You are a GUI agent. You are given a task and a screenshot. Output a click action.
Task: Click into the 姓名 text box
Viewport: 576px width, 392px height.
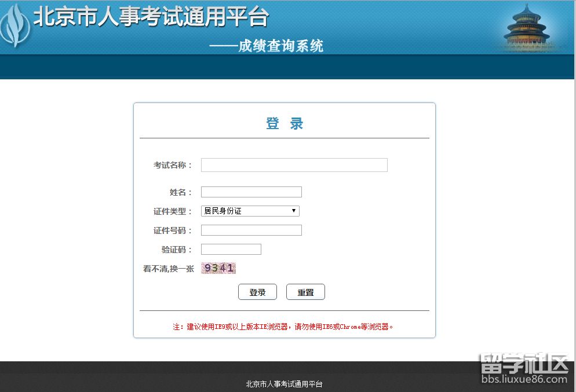tap(251, 192)
